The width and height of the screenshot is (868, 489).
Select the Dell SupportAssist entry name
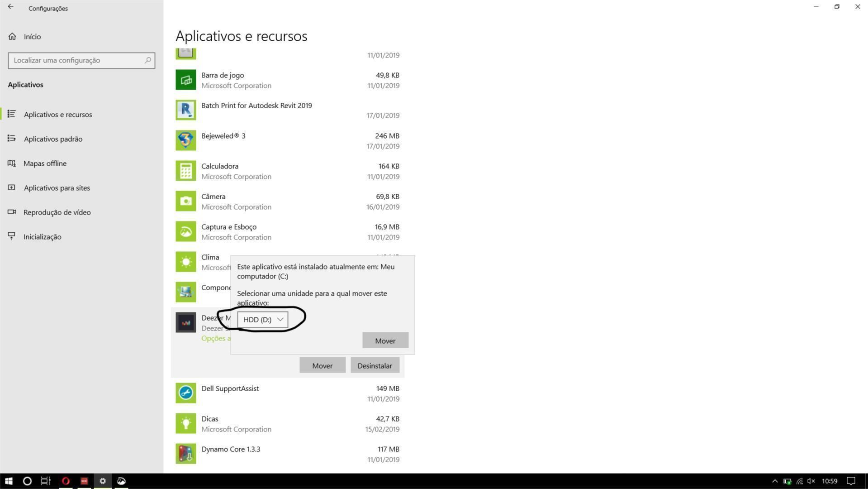tap(230, 388)
